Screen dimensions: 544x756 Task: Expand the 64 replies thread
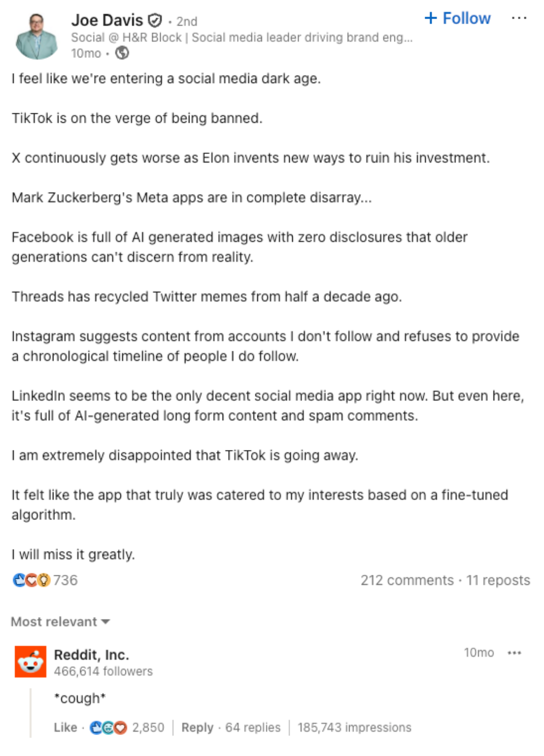click(253, 727)
